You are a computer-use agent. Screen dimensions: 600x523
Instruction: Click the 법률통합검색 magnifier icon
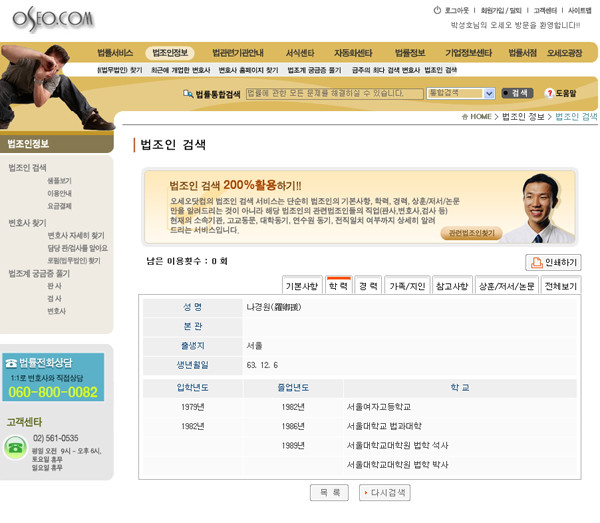pos(188,94)
